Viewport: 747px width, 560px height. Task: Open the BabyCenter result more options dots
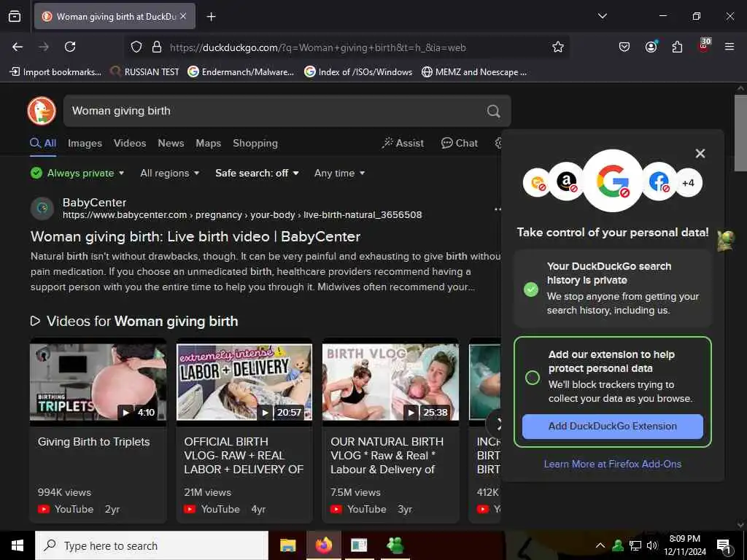498,209
